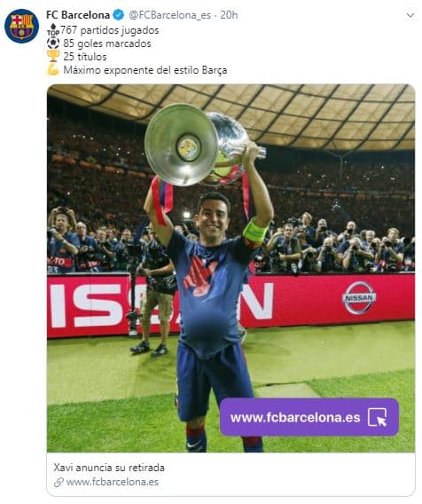Click the blue verified badge
The width and height of the screenshot is (422, 504).
(x=118, y=15)
